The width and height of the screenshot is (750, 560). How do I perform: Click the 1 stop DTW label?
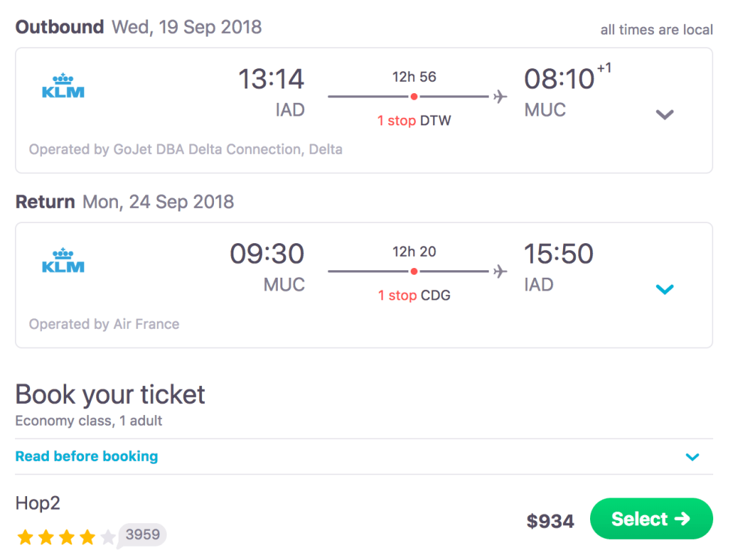point(414,120)
